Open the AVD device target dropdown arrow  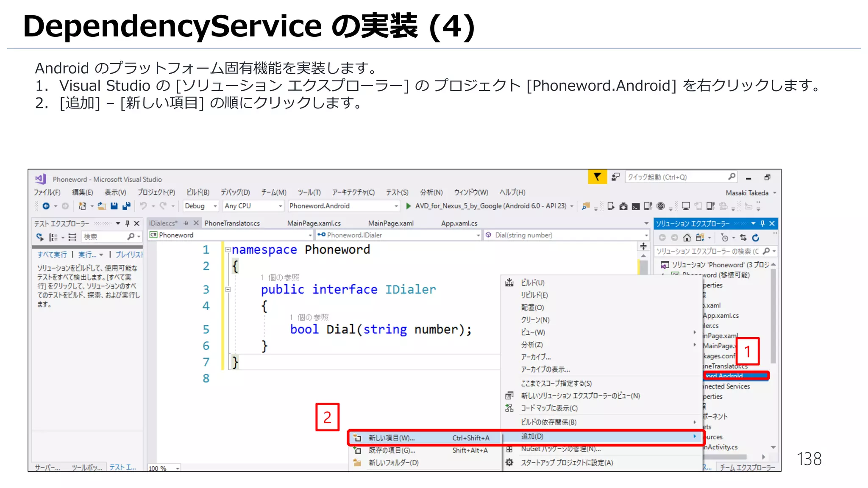point(572,206)
